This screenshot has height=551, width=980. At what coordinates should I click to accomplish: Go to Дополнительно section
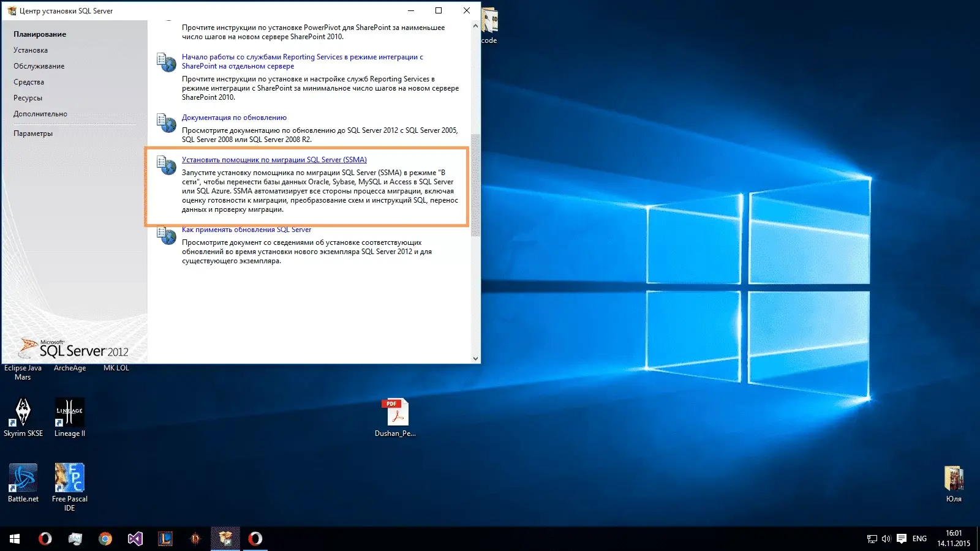click(x=40, y=114)
